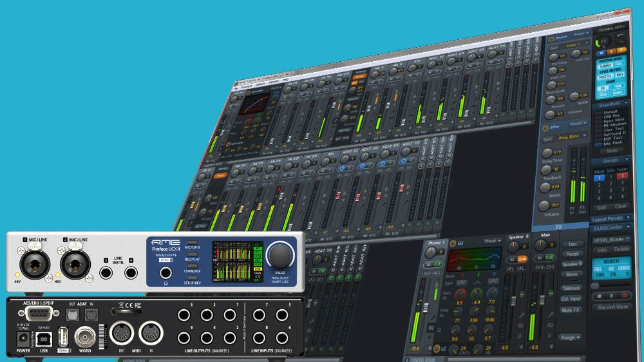This screenshot has width=644, height=362.
Task: Open the Reverb Preset dropdown
Action: click(x=582, y=33)
